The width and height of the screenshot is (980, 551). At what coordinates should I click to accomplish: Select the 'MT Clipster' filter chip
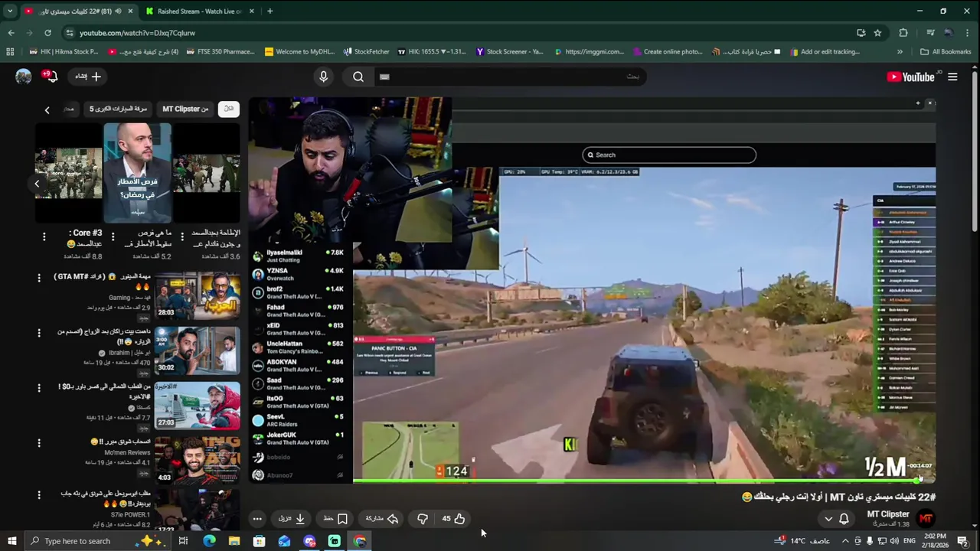tap(185, 109)
